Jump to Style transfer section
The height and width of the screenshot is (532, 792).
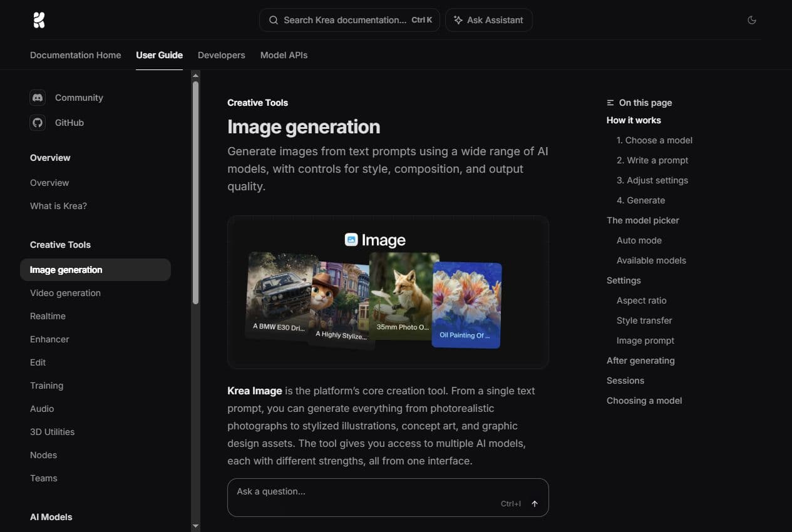tap(644, 320)
